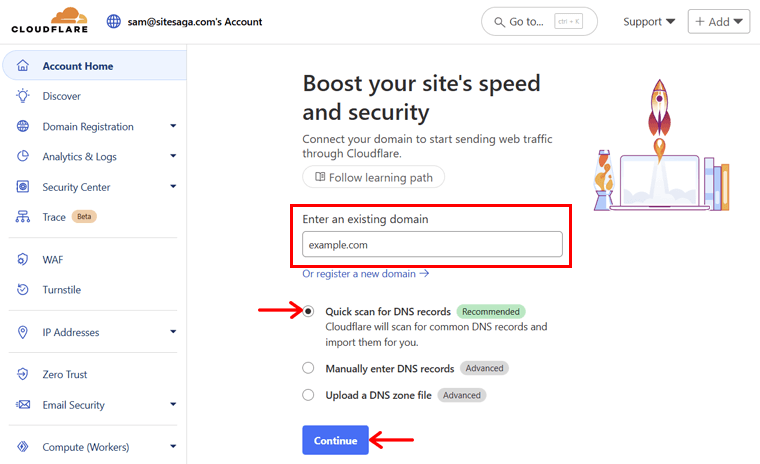Click the Zero Trust icon
Image resolution: width=760 pixels, height=464 pixels.
tap(23, 374)
